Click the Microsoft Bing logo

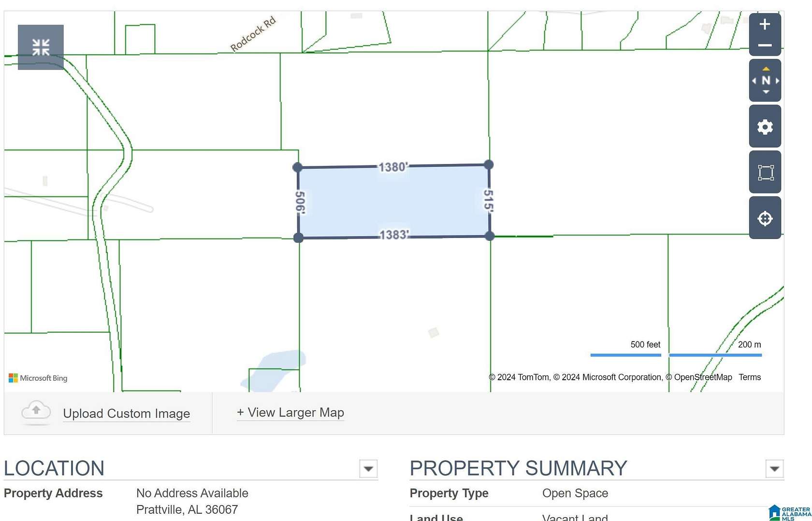click(x=38, y=378)
